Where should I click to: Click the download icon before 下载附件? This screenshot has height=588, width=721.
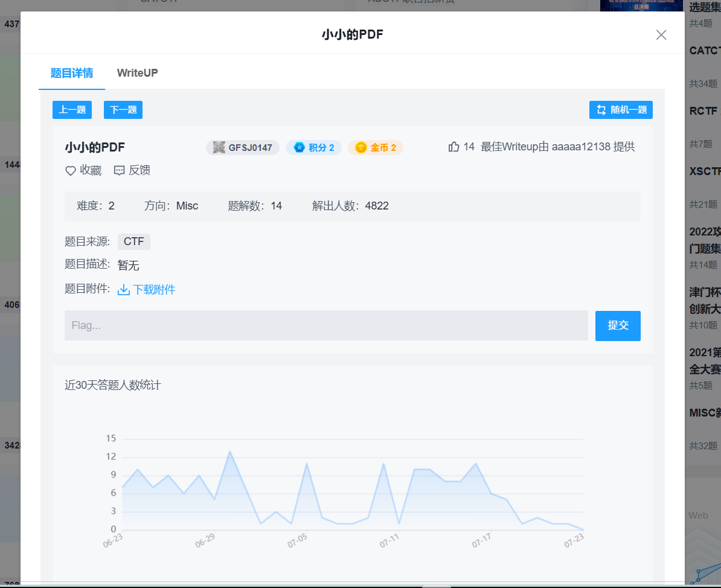[x=123, y=289]
